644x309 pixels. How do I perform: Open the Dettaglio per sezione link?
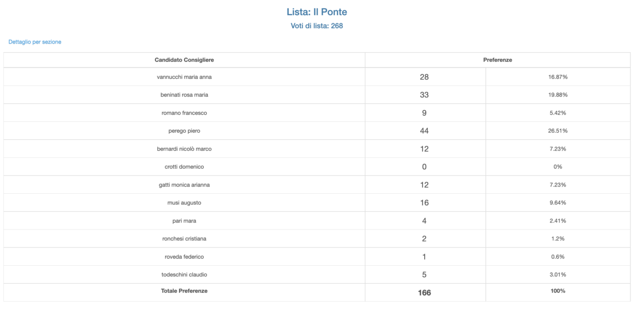pyautogui.click(x=35, y=42)
